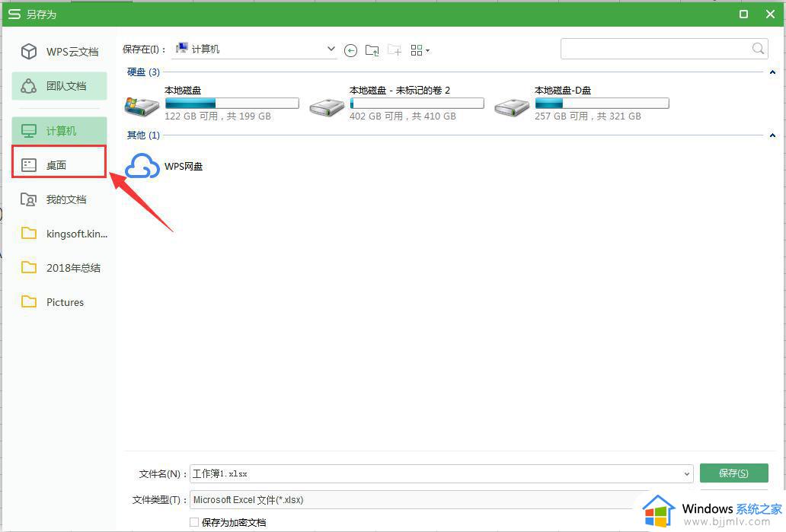
Task: Open the view mode menu
Action: click(x=420, y=50)
